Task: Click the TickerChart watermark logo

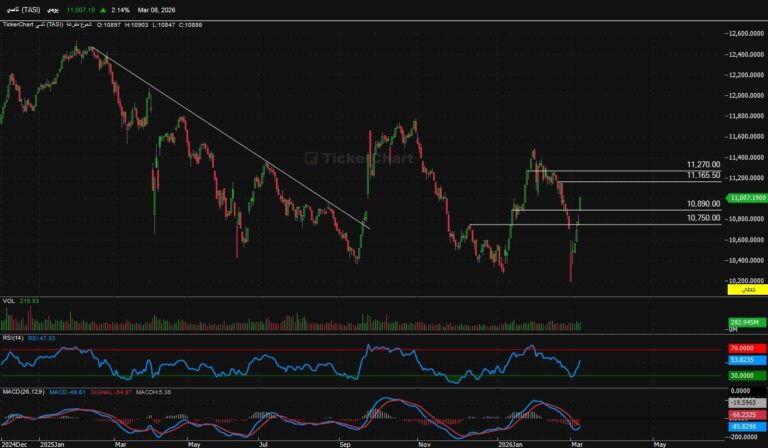Action: (345, 158)
